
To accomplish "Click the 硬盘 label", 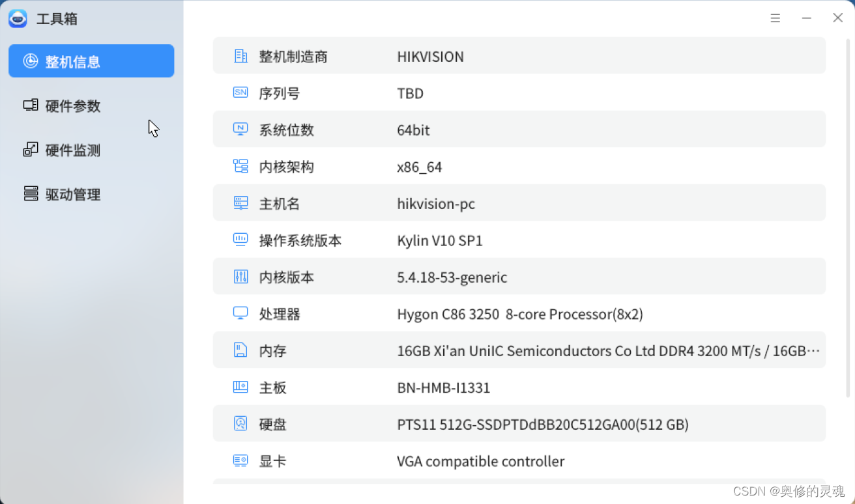I will pyautogui.click(x=273, y=425).
